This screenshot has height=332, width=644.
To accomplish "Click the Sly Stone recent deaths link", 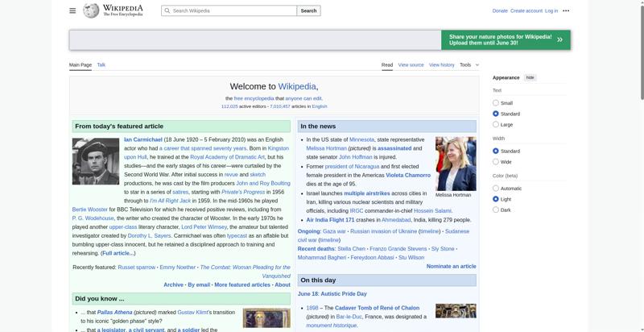I will (443, 249).
